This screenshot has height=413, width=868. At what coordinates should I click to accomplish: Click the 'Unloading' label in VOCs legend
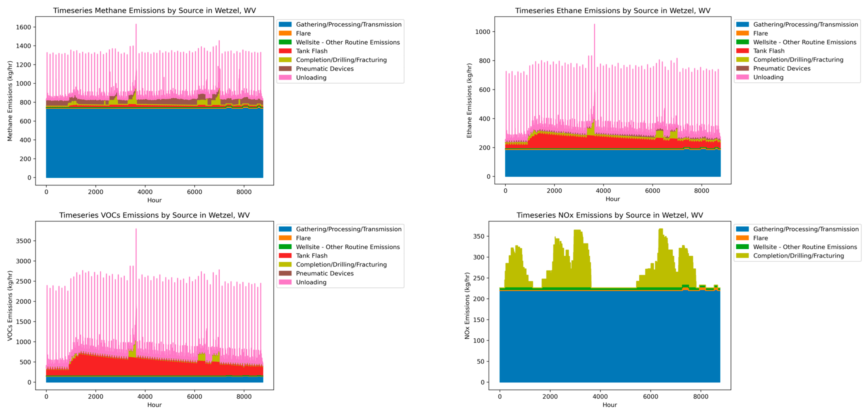[311, 282]
